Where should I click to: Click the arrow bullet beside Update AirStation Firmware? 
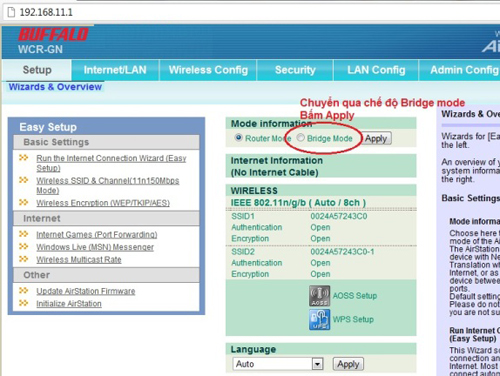click(x=23, y=290)
